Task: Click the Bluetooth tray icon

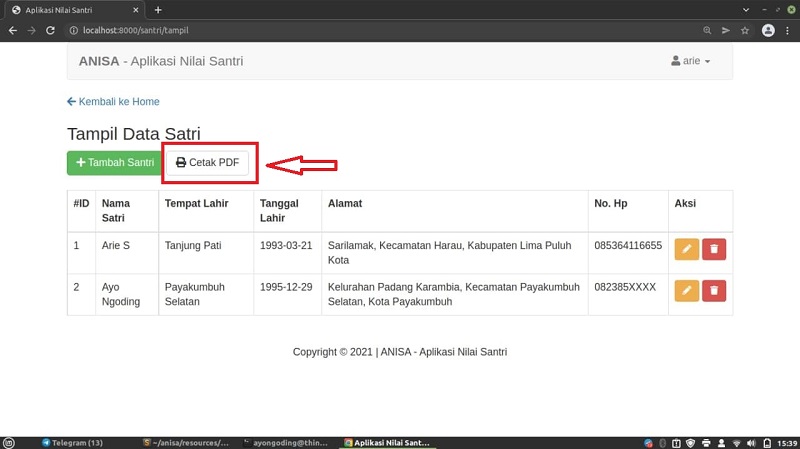Action: [x=662, y=443]
